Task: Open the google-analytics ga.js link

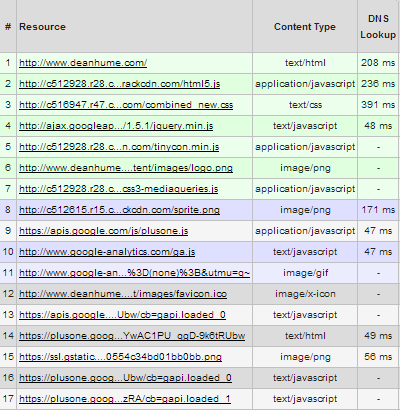Action: pos(107,252)
